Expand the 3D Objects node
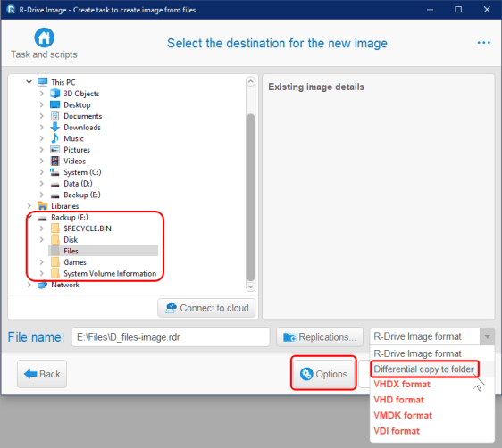 pos(41,94)
